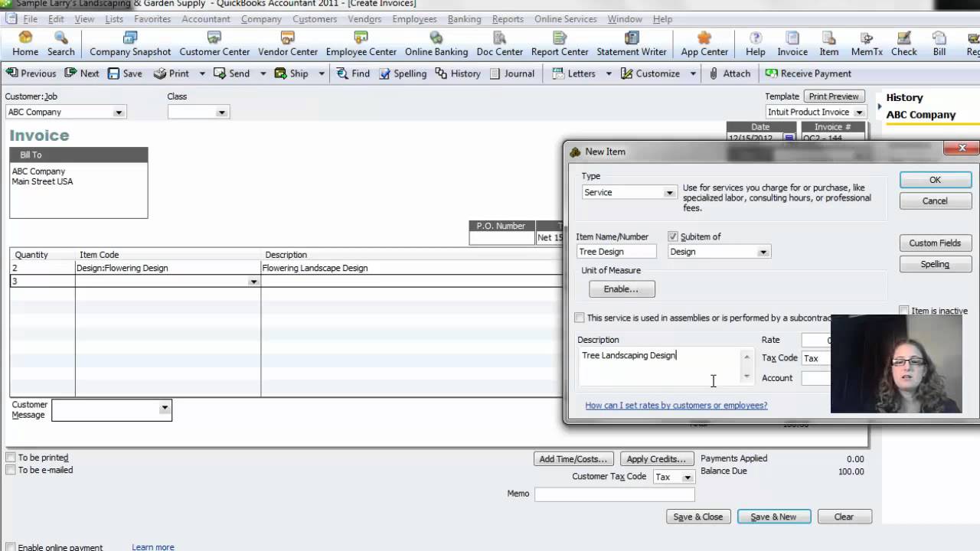Click Cancel in New Item dialog

tap(935, 201)
